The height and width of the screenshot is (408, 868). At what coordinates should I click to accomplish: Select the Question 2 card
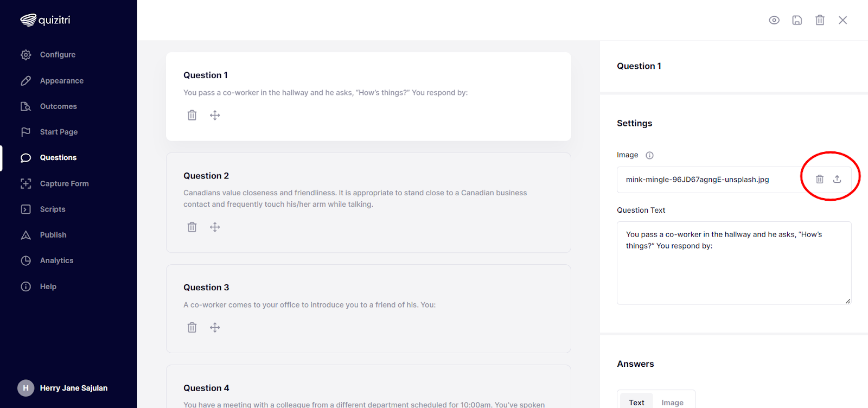tap(368, 203)
